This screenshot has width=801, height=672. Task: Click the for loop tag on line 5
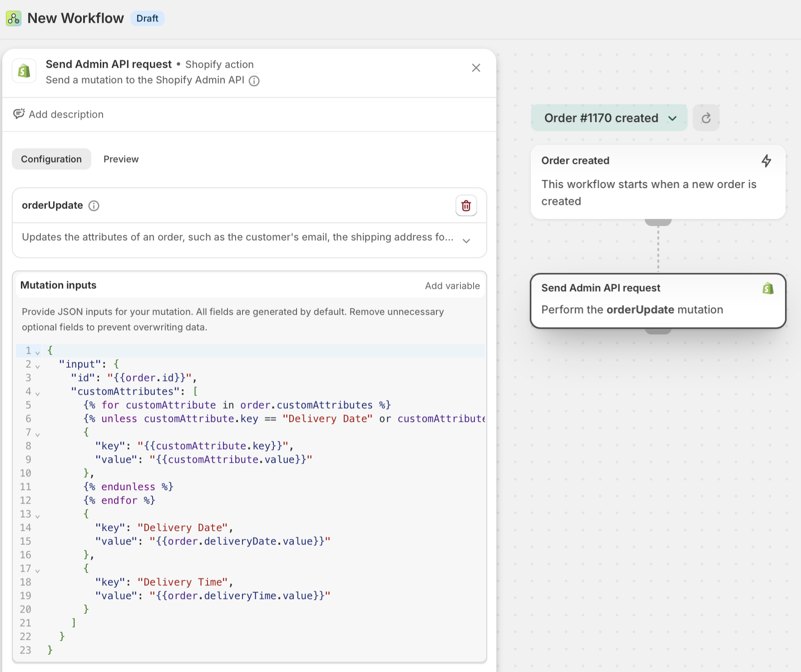[x=237, y=405]
